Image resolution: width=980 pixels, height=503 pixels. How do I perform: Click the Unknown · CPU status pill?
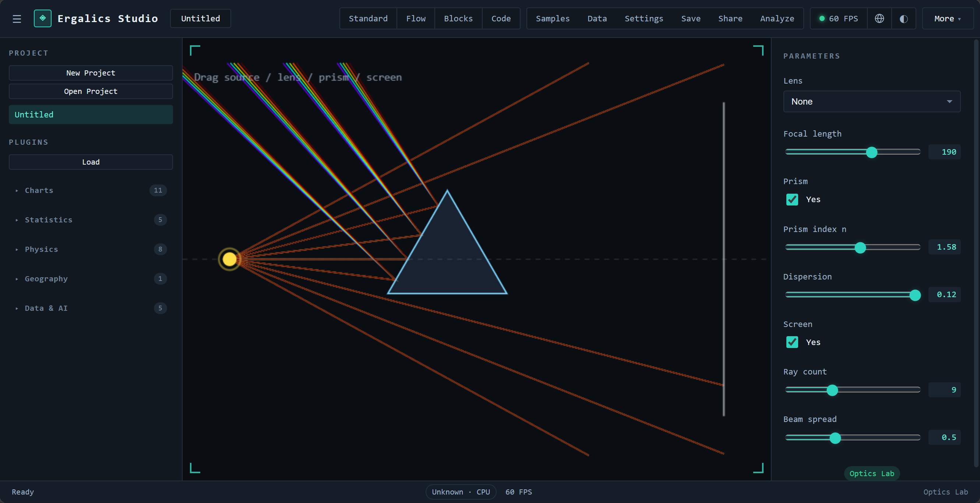click(461, 492)
